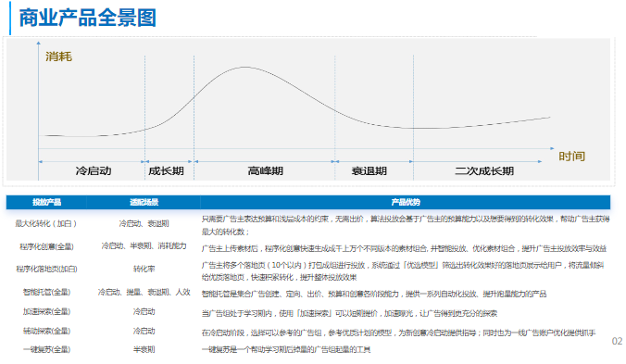Select advantage text starting 在冷启动阶段
The height and width of the screenshot is (364, 626).
tap(398, 333)
